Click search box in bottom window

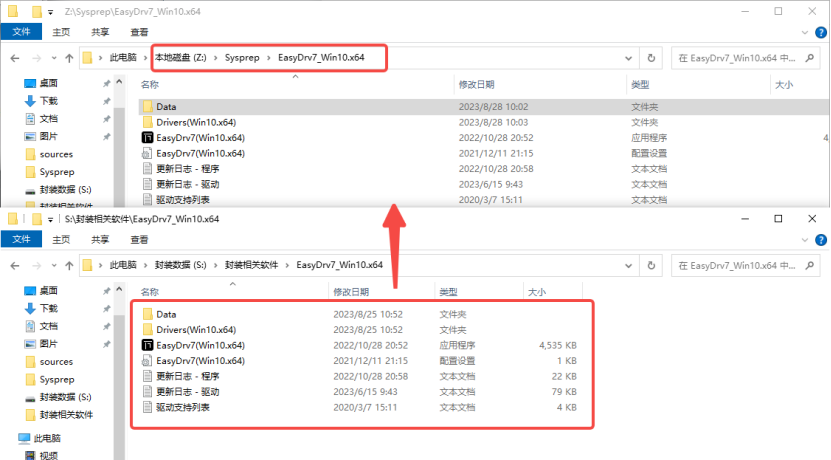(x=745, y=265)
